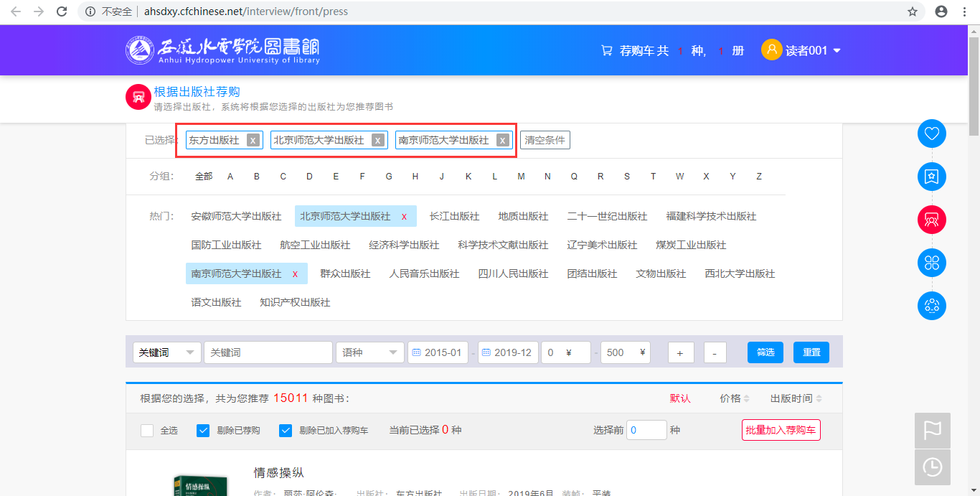Click 清空条件 to clear selections
980x496 pixels.
545,141
